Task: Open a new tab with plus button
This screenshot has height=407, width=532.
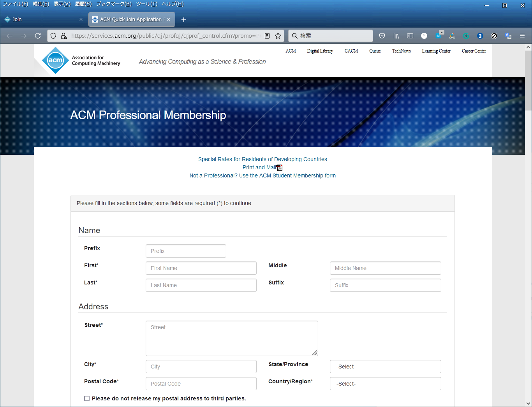Action: pos(184,19)
